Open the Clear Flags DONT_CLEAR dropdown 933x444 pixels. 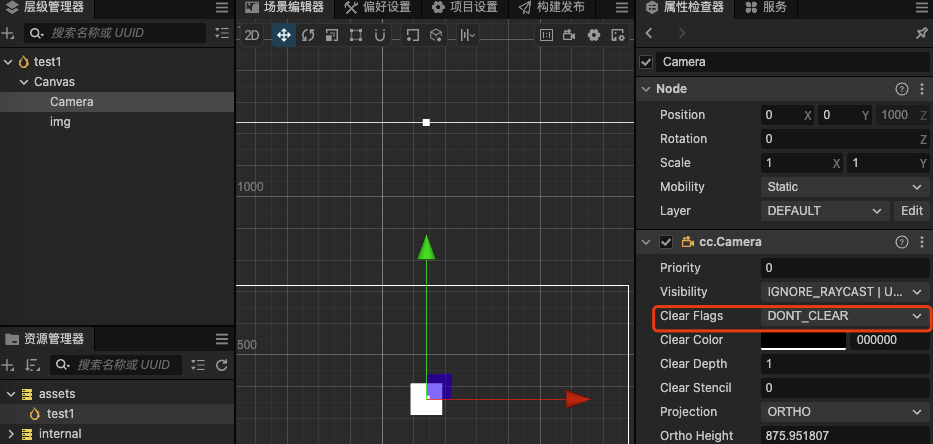pos(844,316)
